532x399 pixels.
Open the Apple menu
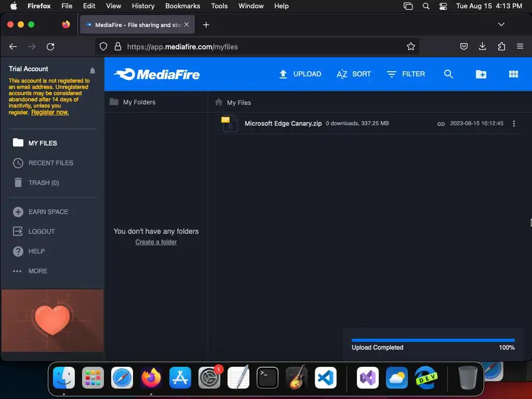[14, 6]
